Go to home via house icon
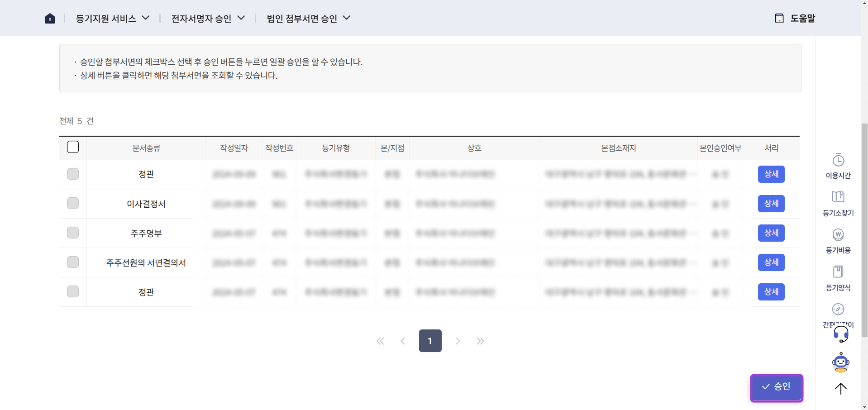This screenshot has height=410, width=868. click(x=50, y=19)
